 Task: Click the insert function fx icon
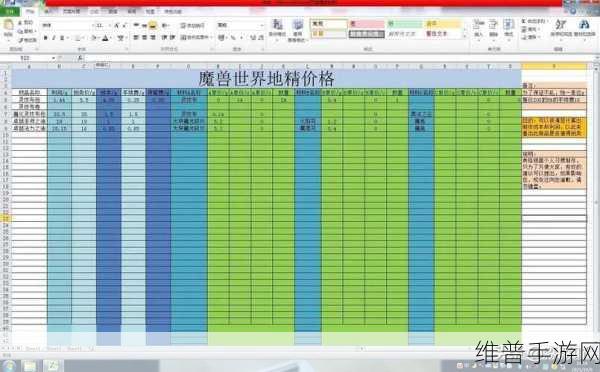(x=80, y=58)
